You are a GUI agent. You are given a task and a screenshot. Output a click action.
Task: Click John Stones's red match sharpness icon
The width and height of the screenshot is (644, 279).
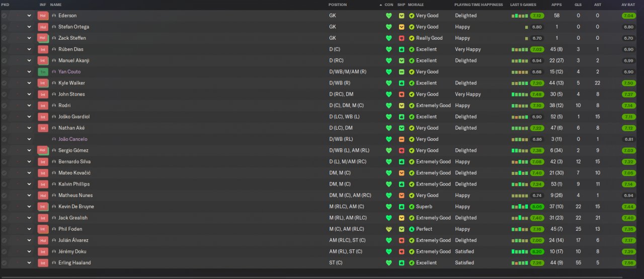pyautogui.click(x=401, y=95)
